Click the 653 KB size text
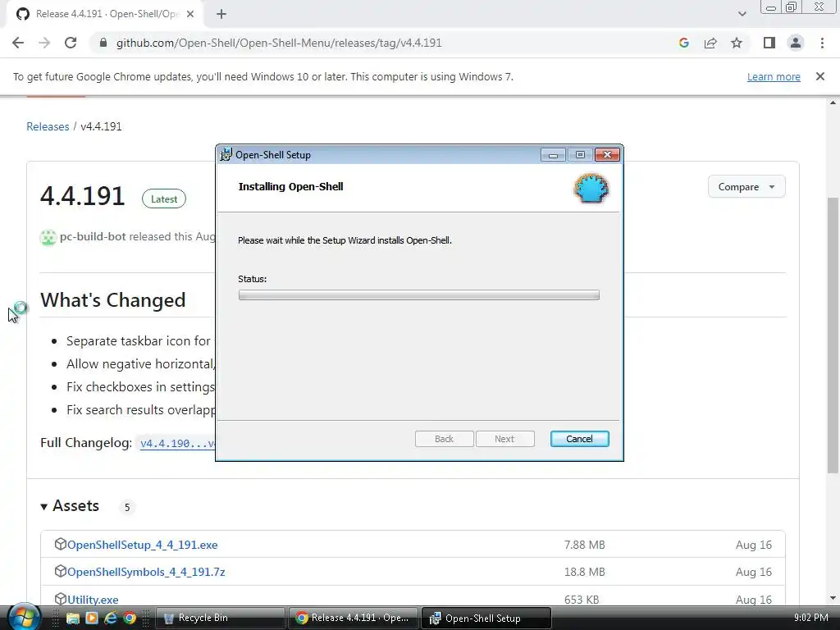This screenshot has width=840, height=630. click(582, 600)
